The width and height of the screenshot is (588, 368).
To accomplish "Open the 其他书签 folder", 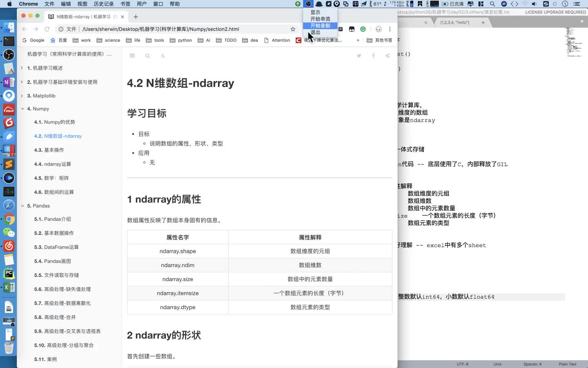I will point(379,40).
